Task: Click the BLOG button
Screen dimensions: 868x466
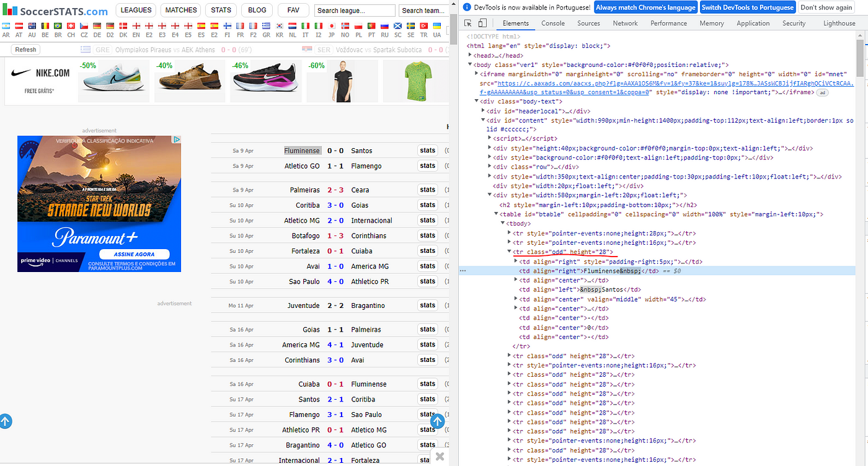Action: click(x=257, y=10)
